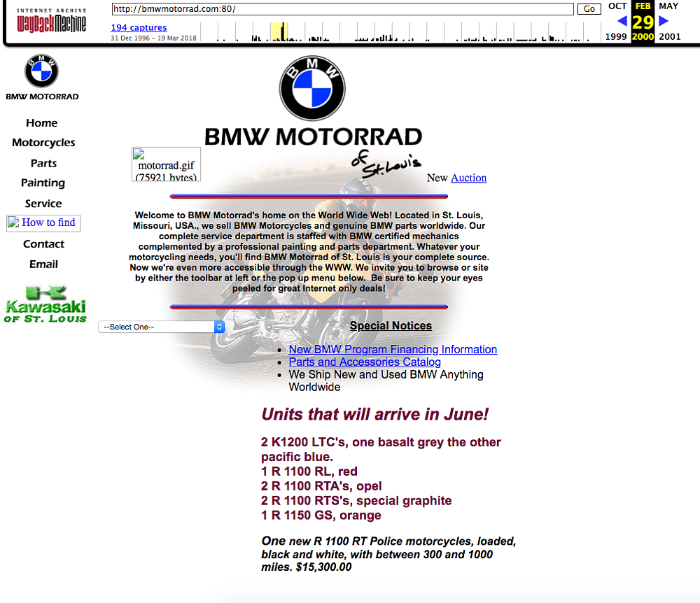This screenshot has width=700, height=603.
Task: Expand the Select One dropdown menu
Action: [x=161, y=327]
